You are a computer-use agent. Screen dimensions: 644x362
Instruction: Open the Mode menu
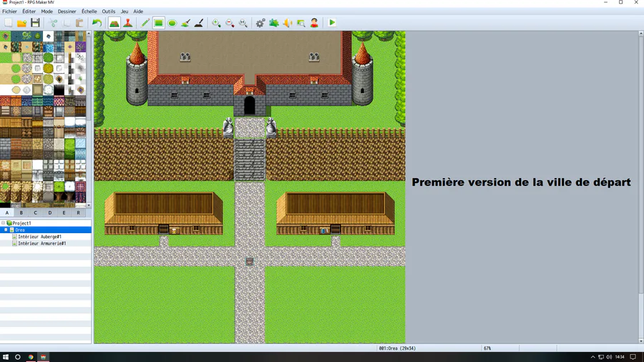point(47,11)
